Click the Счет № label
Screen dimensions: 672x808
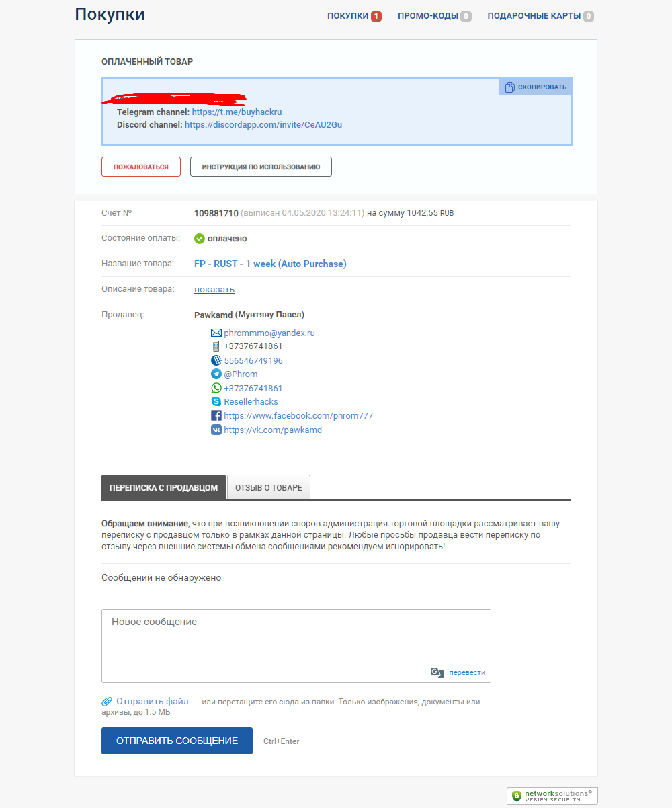117,212
